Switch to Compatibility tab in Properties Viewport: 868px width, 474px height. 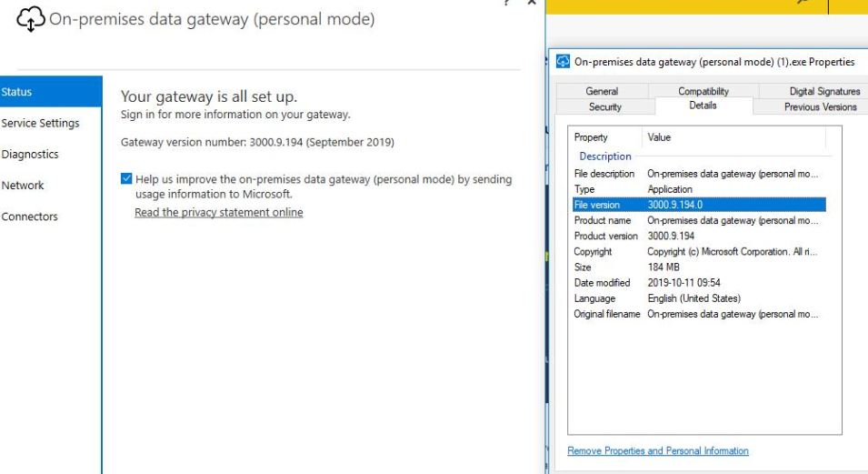703,91
